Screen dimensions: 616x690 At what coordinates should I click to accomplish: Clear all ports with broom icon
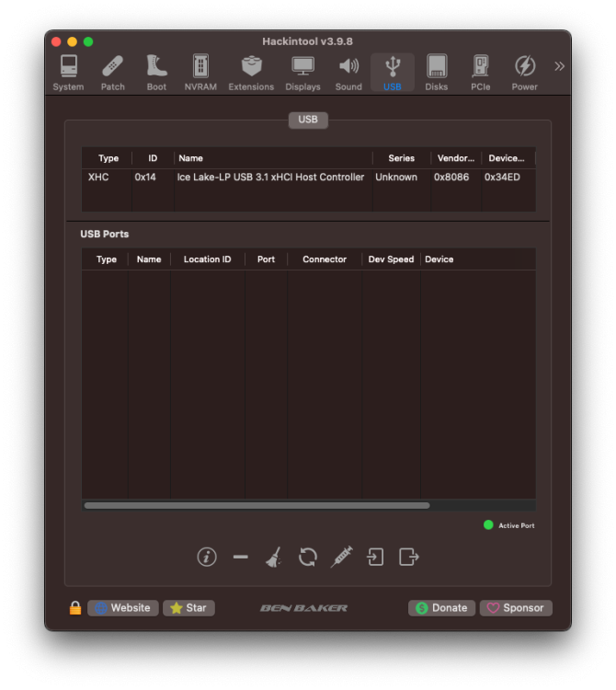tap(273, 557)
